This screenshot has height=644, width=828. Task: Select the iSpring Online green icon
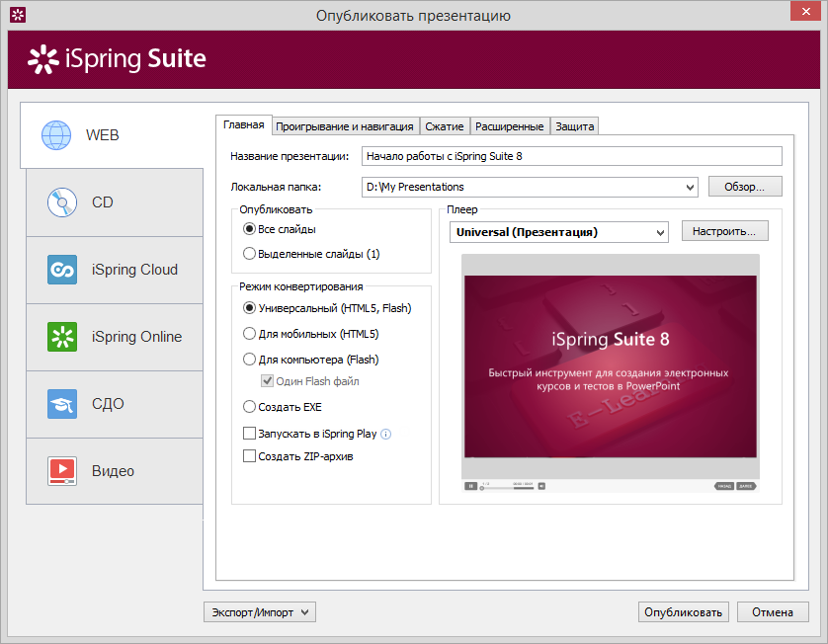(x=62, y=337)
